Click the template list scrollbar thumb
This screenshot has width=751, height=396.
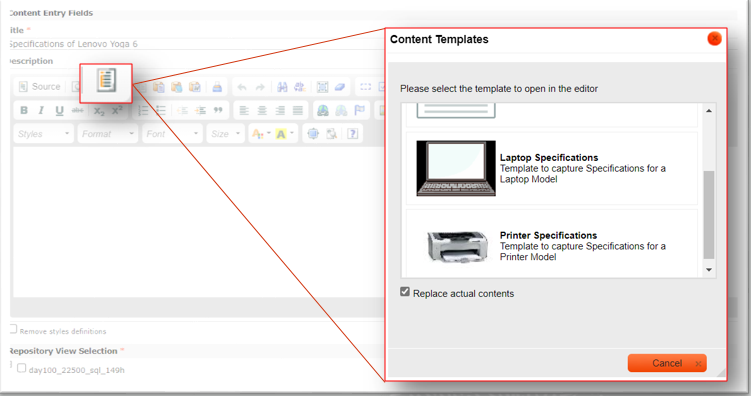(709, 215)
